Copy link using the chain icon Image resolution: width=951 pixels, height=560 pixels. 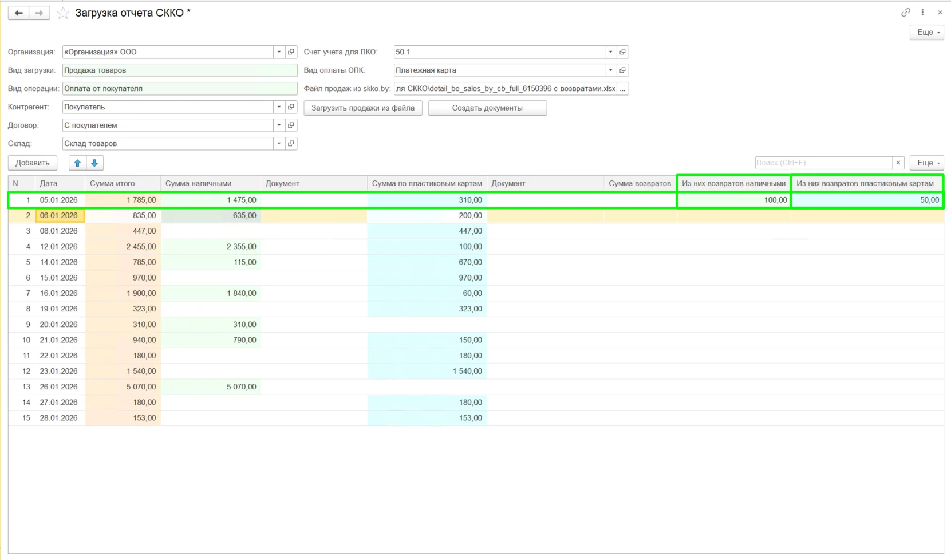906,12
